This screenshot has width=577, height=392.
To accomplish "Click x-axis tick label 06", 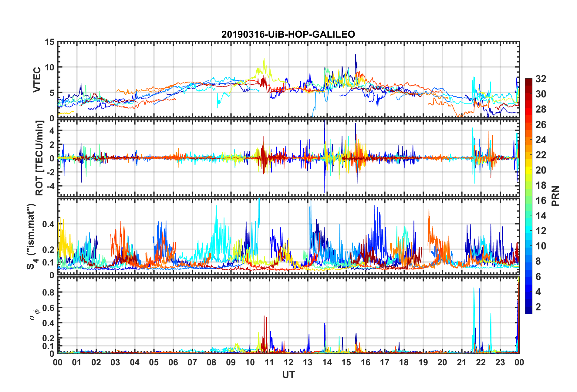I will point(173,362).
